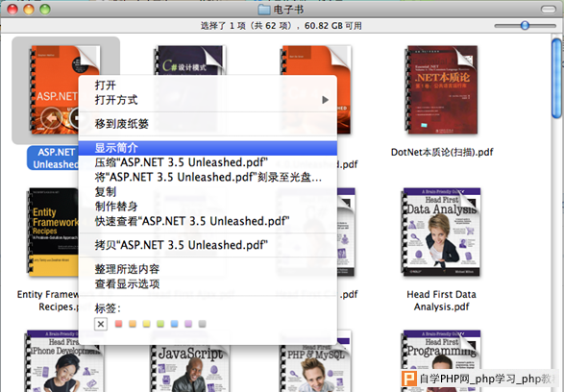Image resolution: width=564 pixels, height=392 pixels.
Task: Click the Entity Framework Recipes file name
Action: 48,301
